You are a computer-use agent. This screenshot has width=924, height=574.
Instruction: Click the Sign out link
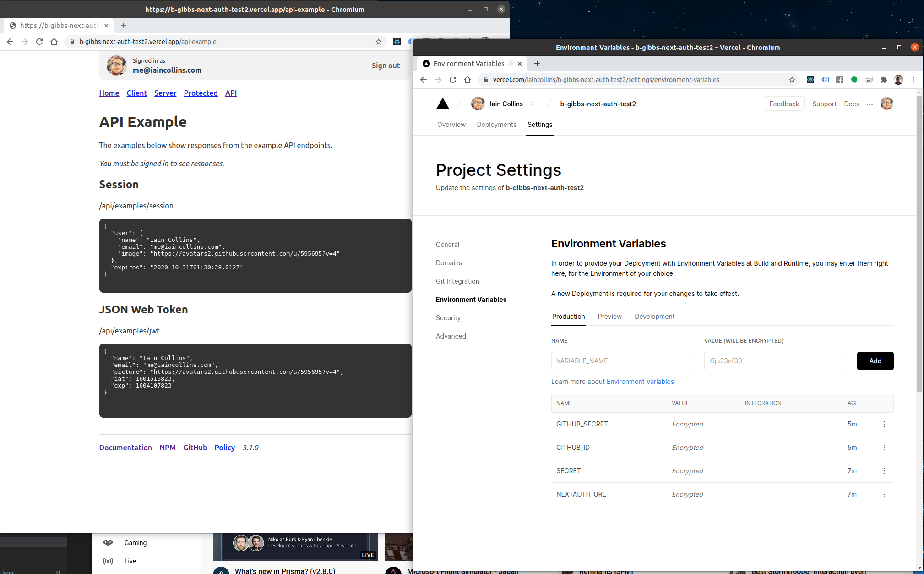point(386,66)
